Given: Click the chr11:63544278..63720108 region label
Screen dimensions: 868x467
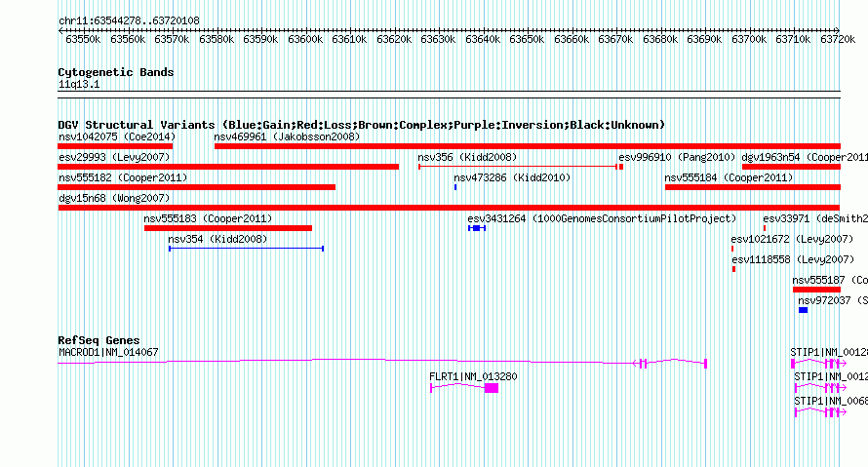Looking at the screenshot, I should 129,21.
